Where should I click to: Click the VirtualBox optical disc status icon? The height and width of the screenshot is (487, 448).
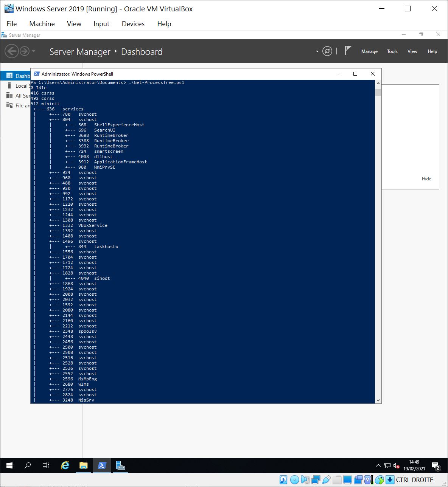294,480
